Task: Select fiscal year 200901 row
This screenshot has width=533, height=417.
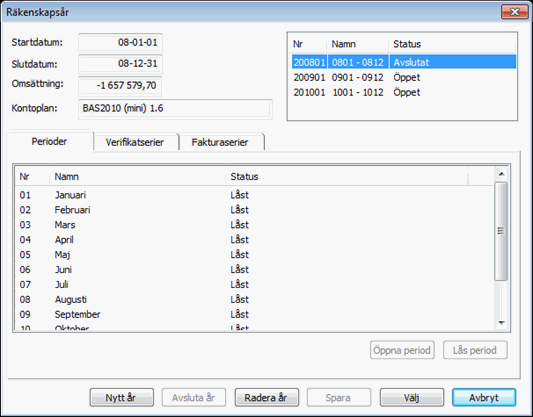Action: pyautogui.click(x=403, y=77)
